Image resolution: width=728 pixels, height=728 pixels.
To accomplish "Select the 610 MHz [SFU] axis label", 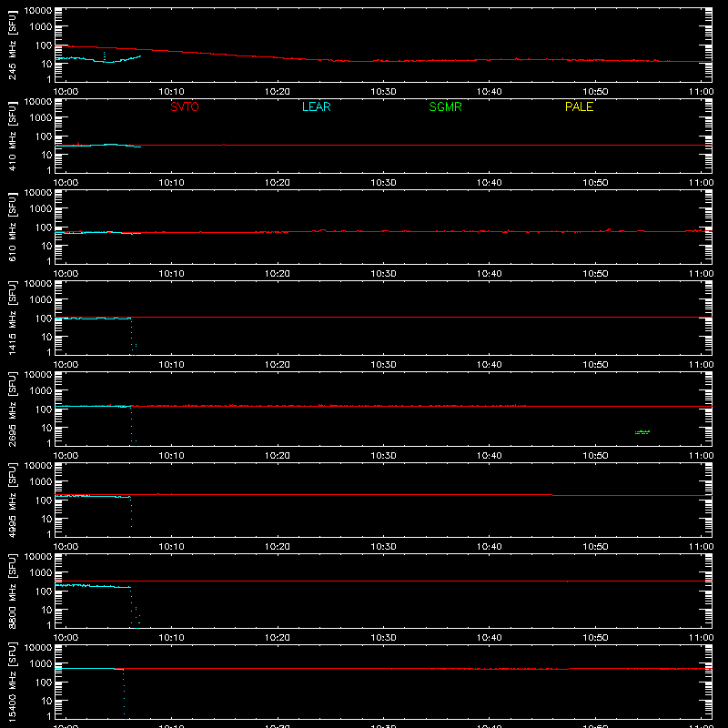I will 12,227.
